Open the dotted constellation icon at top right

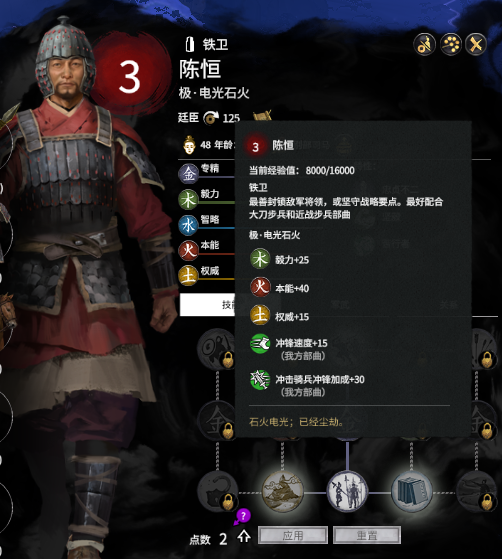pyautogui.click(x=451, y=45)
